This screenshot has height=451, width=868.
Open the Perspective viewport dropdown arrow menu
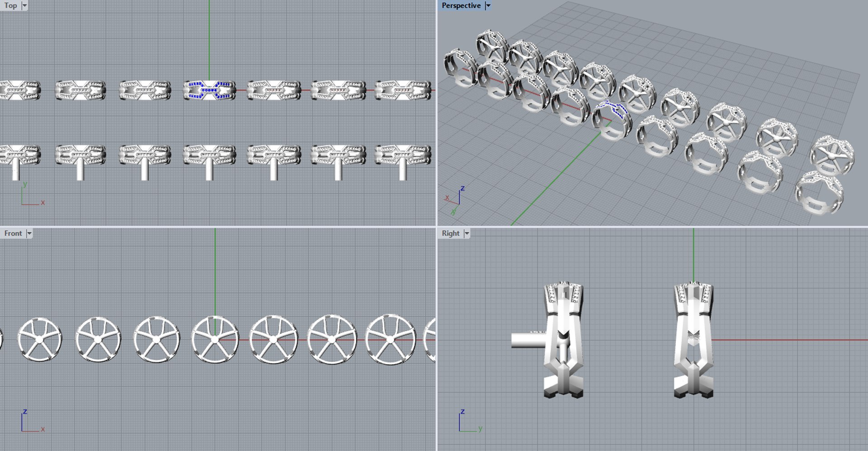[488, 5]
